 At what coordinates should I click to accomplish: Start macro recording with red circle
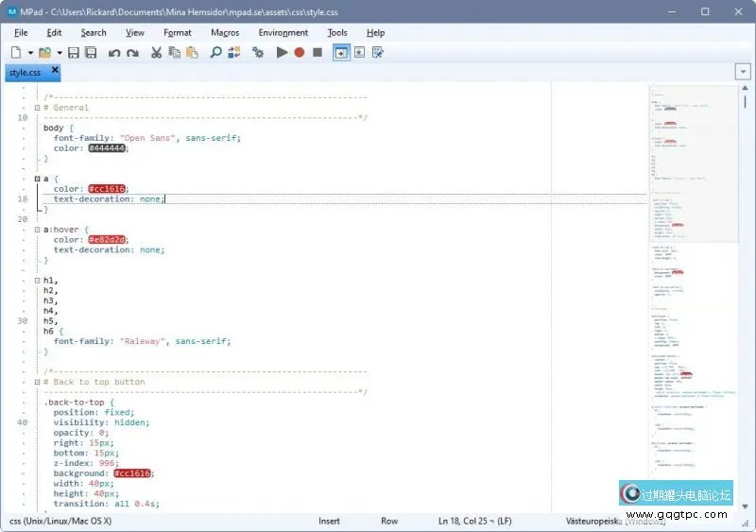click(300, 53)
